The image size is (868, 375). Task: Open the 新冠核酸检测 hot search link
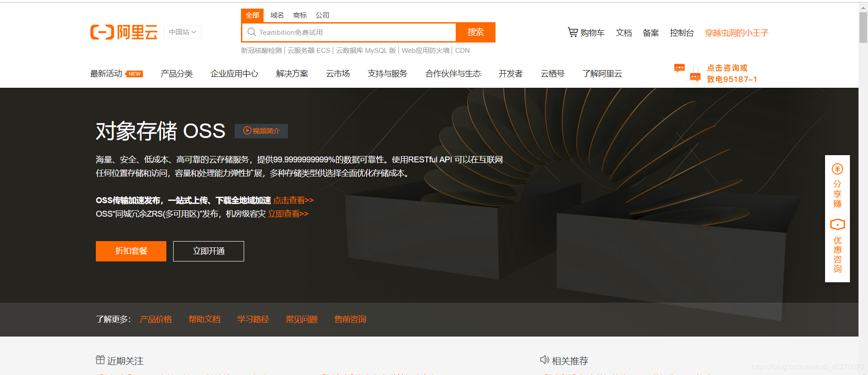(261, 51)
